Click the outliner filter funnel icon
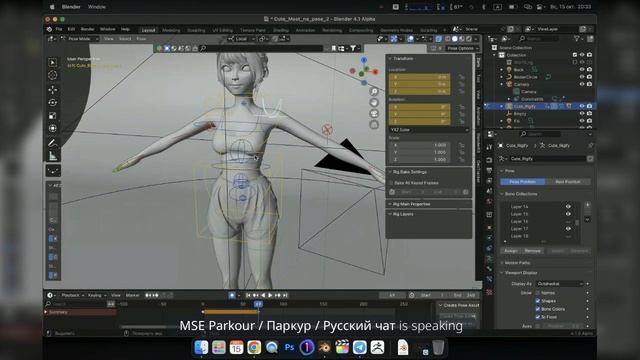 [577, 38]
